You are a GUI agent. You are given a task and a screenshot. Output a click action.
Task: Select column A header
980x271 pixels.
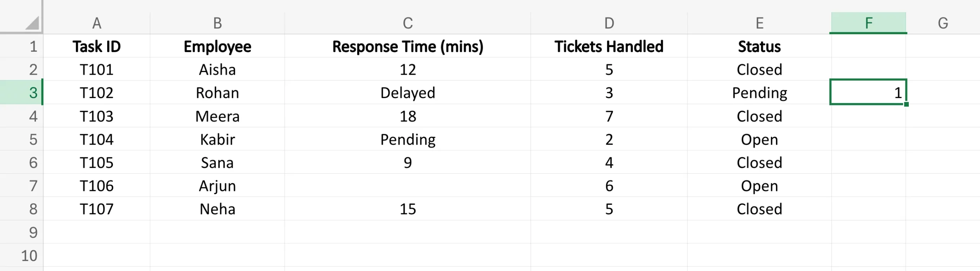[96, 23]
